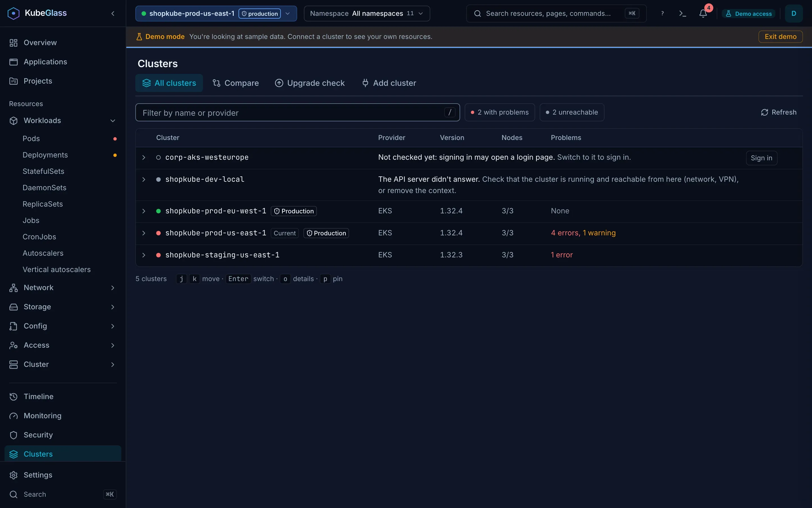This screenshot has height=508, width=812.
Task: Open notifications bell with 4 badge
Action: 703,14
